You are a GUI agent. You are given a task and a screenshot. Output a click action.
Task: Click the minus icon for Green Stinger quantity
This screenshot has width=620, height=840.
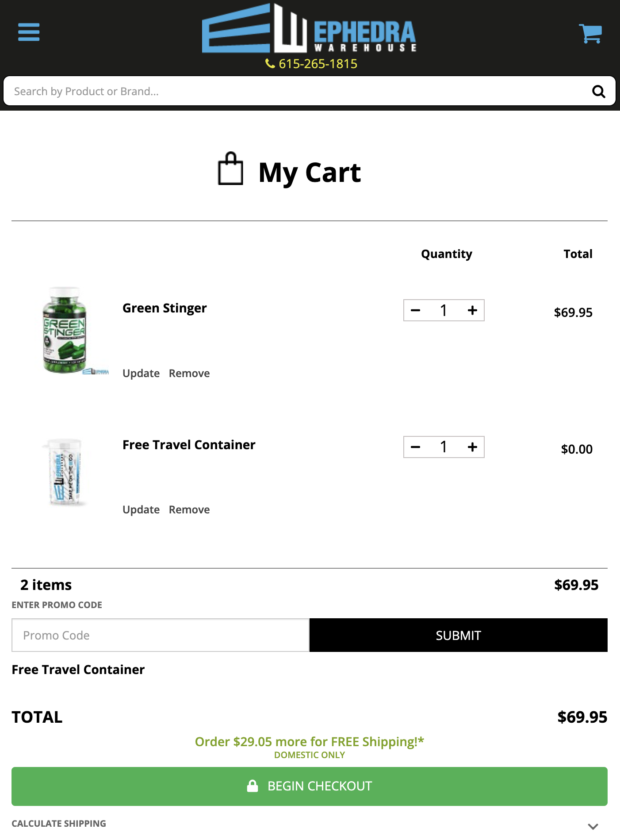pyautogui.click(x=416, y=311)
